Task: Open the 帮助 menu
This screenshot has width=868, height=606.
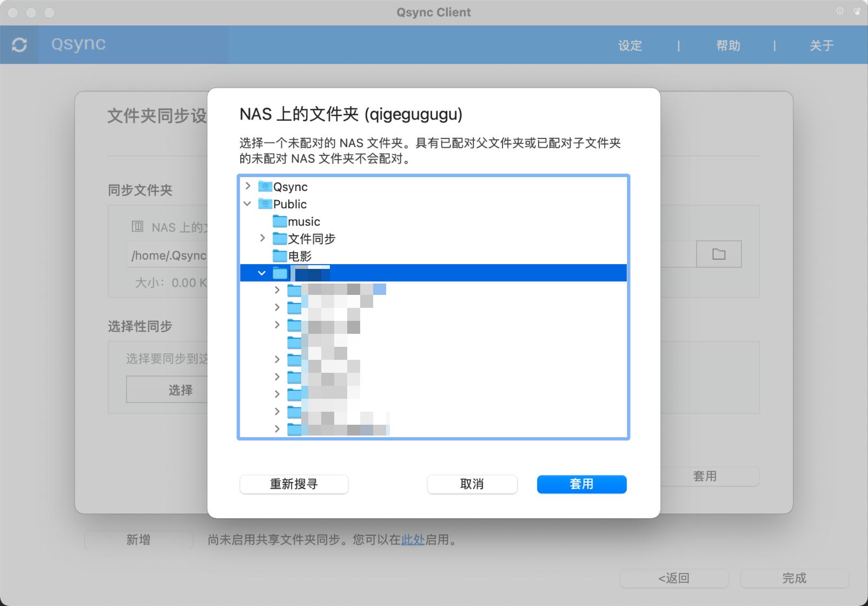Action: click(x=727, y=45)
